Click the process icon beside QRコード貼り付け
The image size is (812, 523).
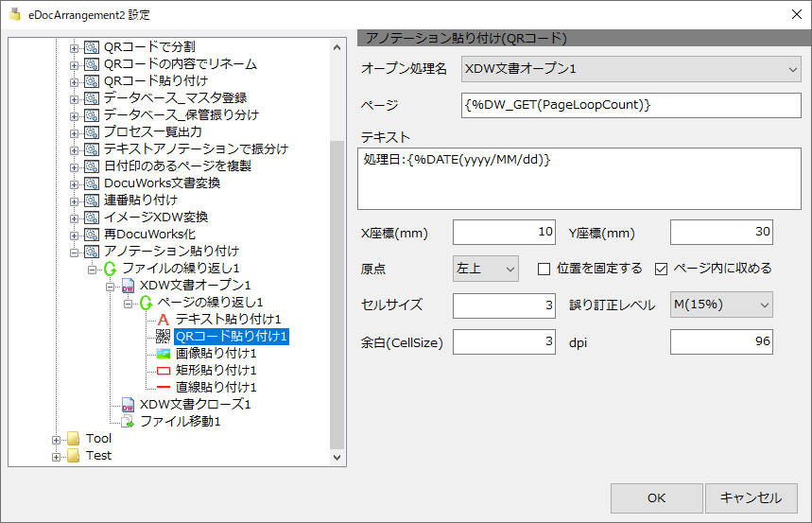(x=92, y=82)
